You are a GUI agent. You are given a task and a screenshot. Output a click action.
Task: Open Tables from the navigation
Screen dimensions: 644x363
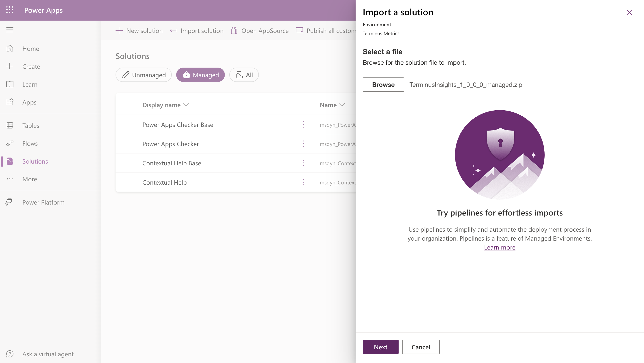pos(31,125)
